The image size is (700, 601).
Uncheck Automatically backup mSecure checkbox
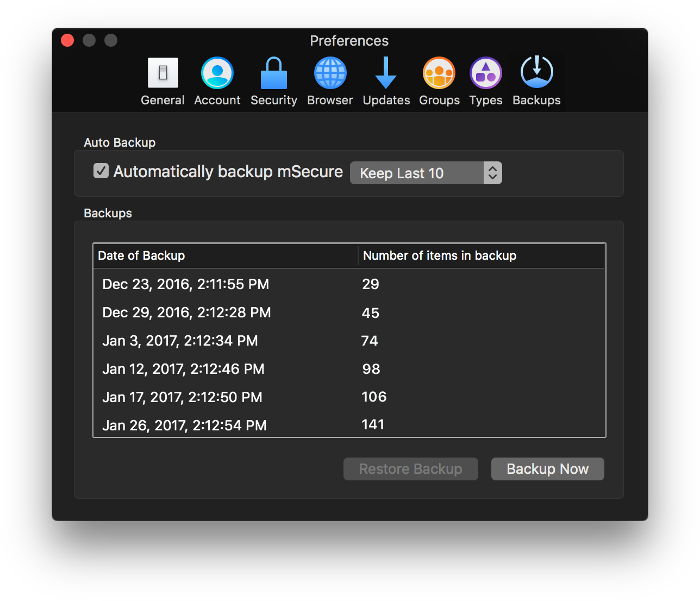point(101,171)
